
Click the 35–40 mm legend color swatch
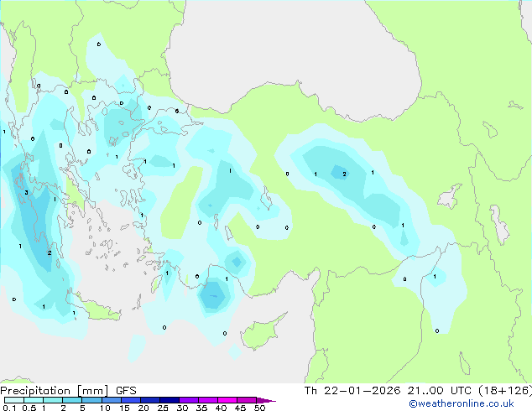pos(208,400)
